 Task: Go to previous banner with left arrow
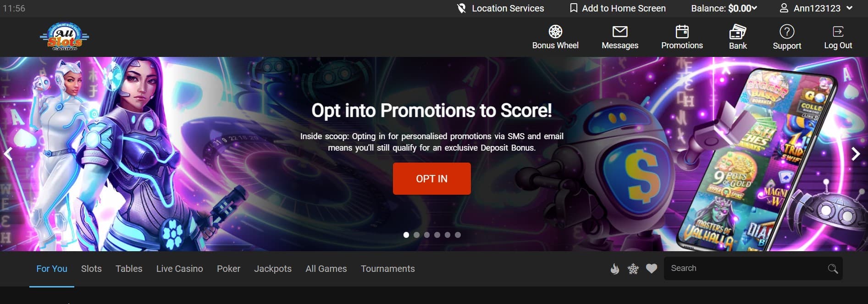pyautogui.click(x=8, y=154)
